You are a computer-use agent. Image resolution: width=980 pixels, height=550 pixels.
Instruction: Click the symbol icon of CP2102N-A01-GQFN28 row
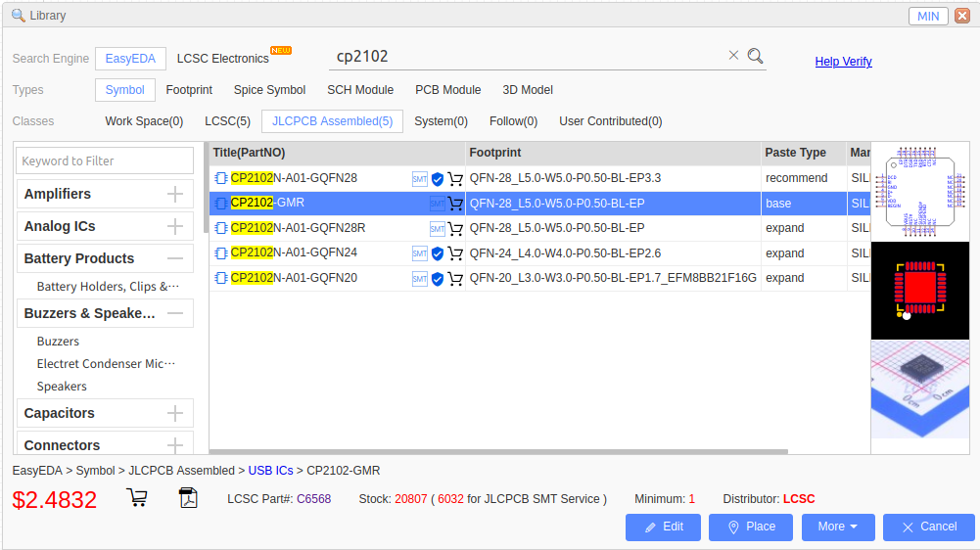(220, 178)
